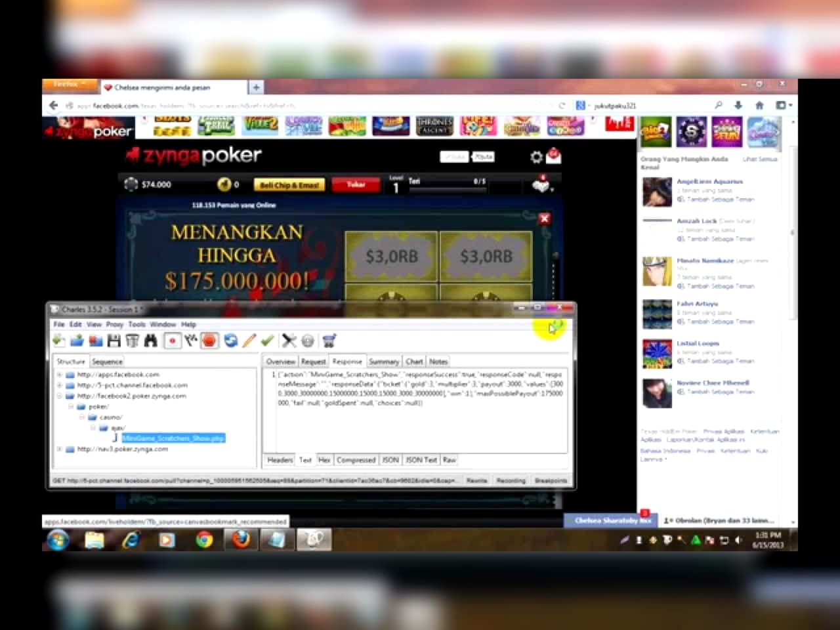Viewport: 840px width, 630px height.
Task: Open Settings gear icon in Charles toolbar
Action: 307,341
